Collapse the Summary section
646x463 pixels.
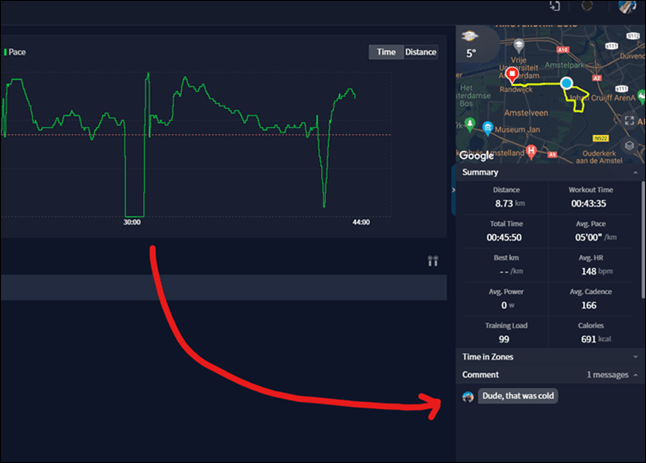[x=635, y=172]
